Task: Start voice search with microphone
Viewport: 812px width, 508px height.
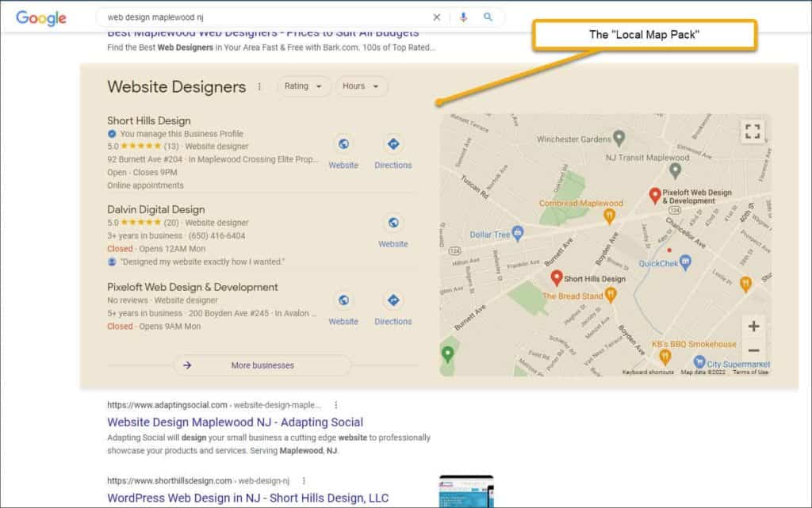Action: (463, 17)
